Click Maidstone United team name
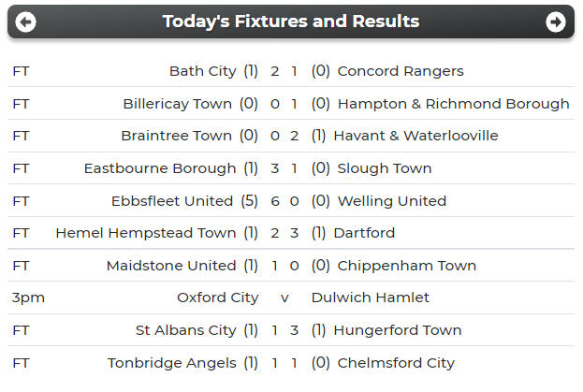Image resolution: width=583 pixels, height=392 pixels. pos(171,266)
